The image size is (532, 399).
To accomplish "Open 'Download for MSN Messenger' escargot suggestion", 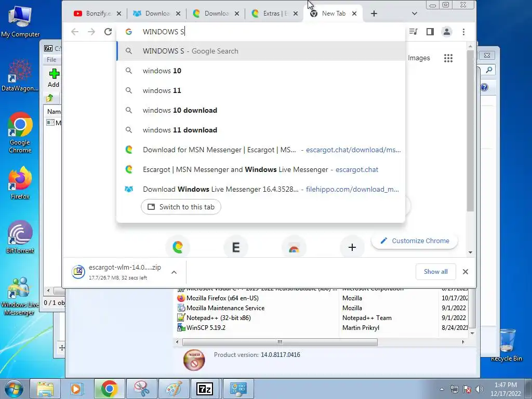I will coord(261,150).
